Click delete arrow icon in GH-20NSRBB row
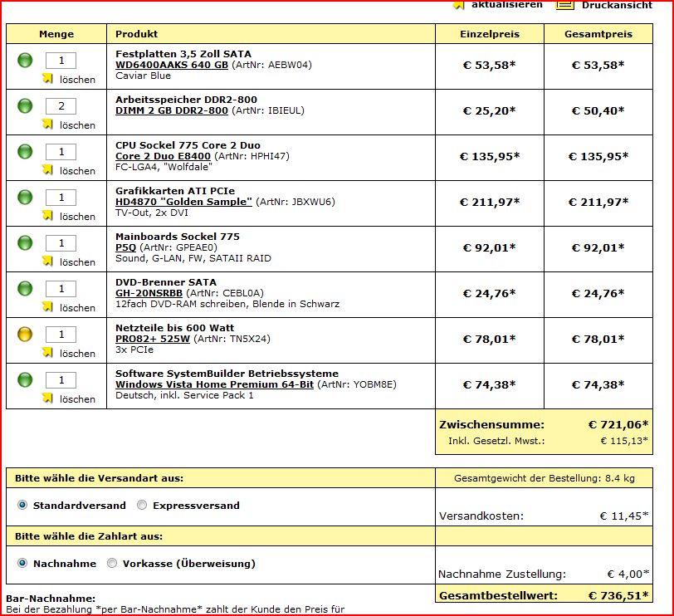Viewport: 674px width, 616px height. coord(47,307)
